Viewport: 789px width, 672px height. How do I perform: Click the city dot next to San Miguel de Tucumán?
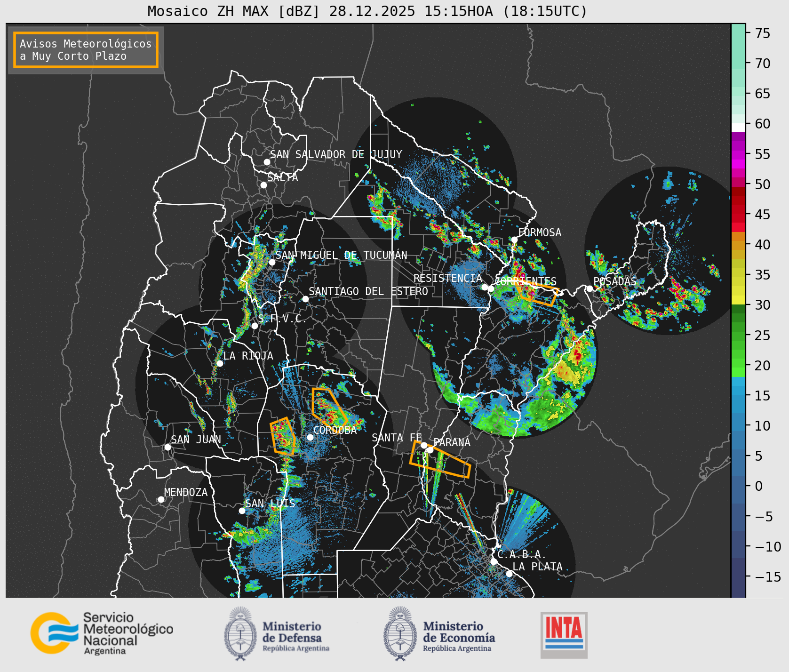pos(272,262)
